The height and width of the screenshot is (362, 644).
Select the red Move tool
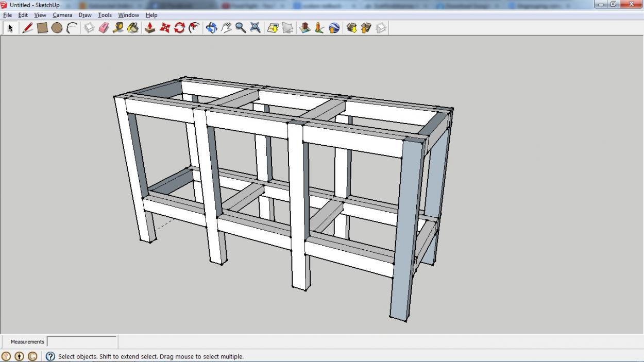[165, 28]
